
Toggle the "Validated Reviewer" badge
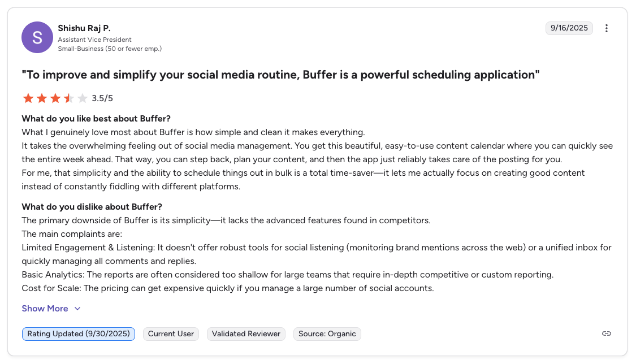(246, 333)
